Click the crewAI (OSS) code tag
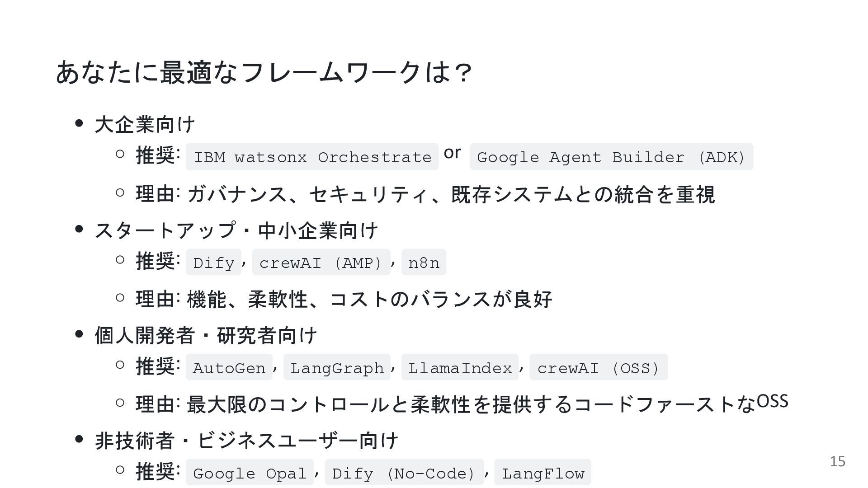Screen dimensions: 868x488 [x=599, y=367]
